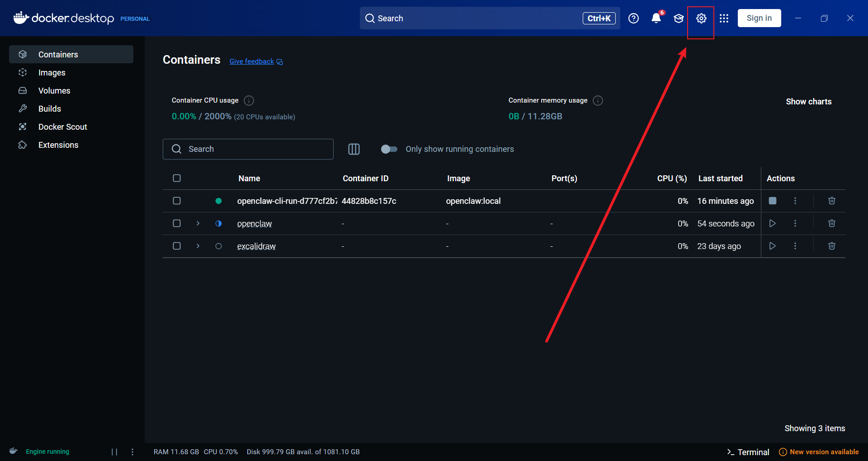Click the openclaw:local image cell
This screenshot has width=868, height=461.
tap(473, 201)
